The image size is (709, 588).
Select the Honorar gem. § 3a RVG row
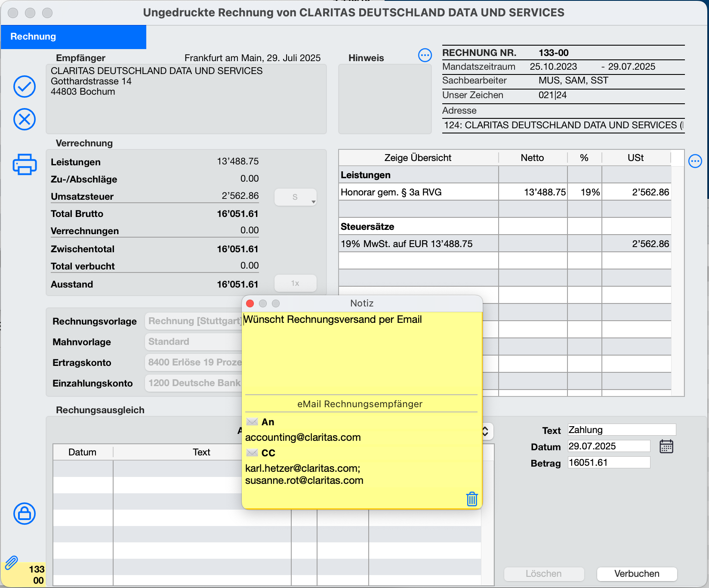click(505, 192)
